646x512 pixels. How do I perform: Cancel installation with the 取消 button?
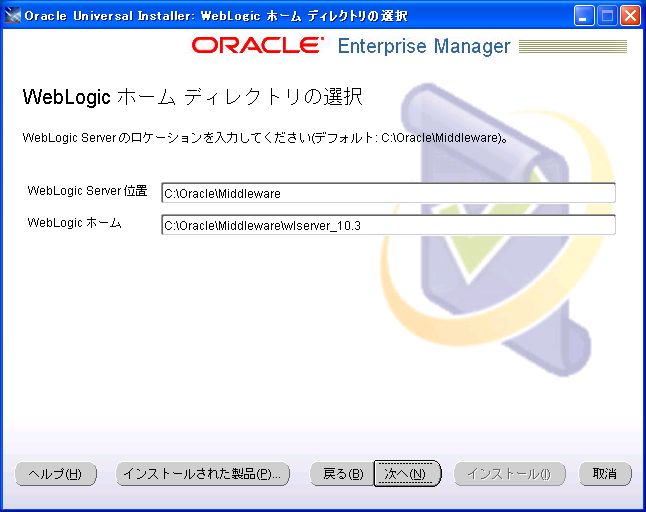[605, 474]
